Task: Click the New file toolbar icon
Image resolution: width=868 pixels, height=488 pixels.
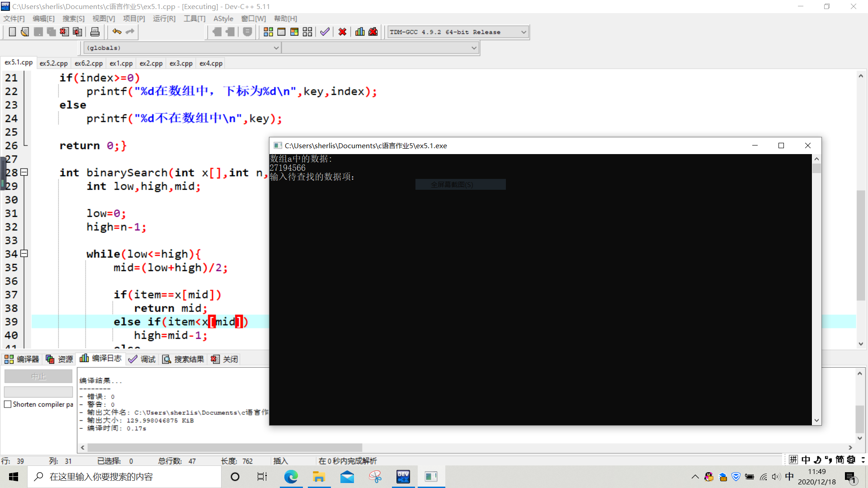Action: (x=12, y=32)
